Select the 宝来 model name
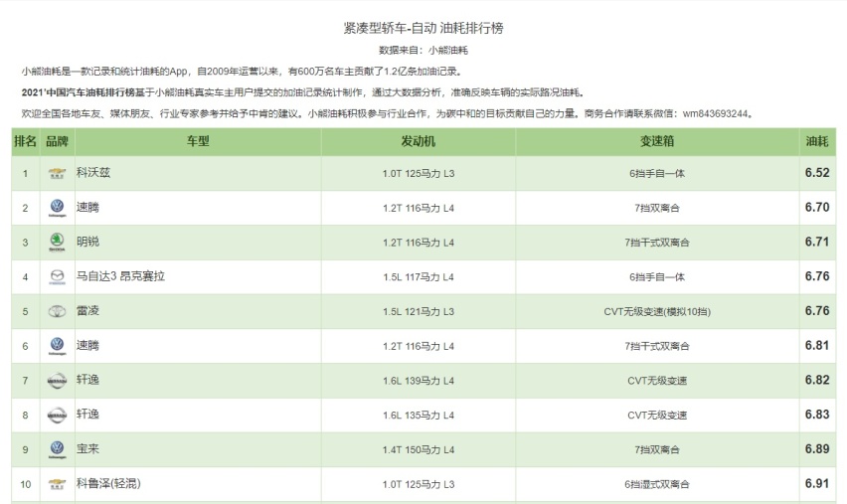This screenshot has height=504, width=847. point(87,449)
